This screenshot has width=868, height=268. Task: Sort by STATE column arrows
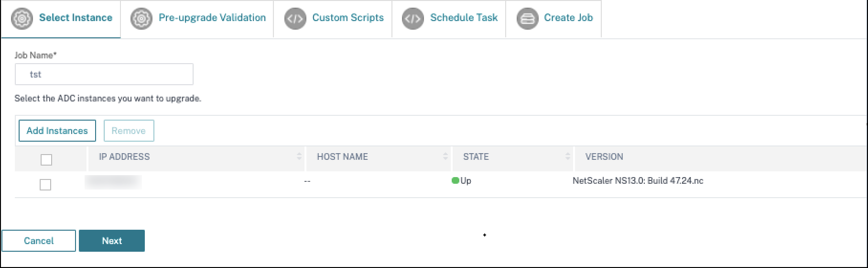coord(568,156)
